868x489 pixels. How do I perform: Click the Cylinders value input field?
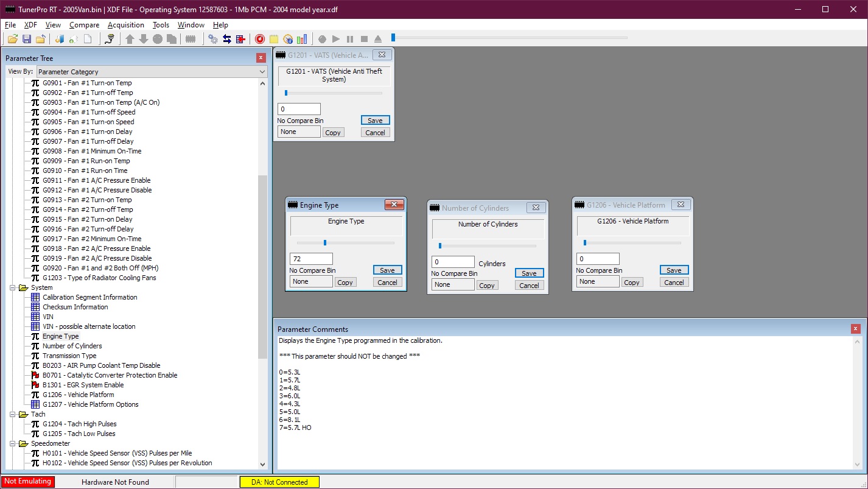pyautogui.click(x=453, y=262)
